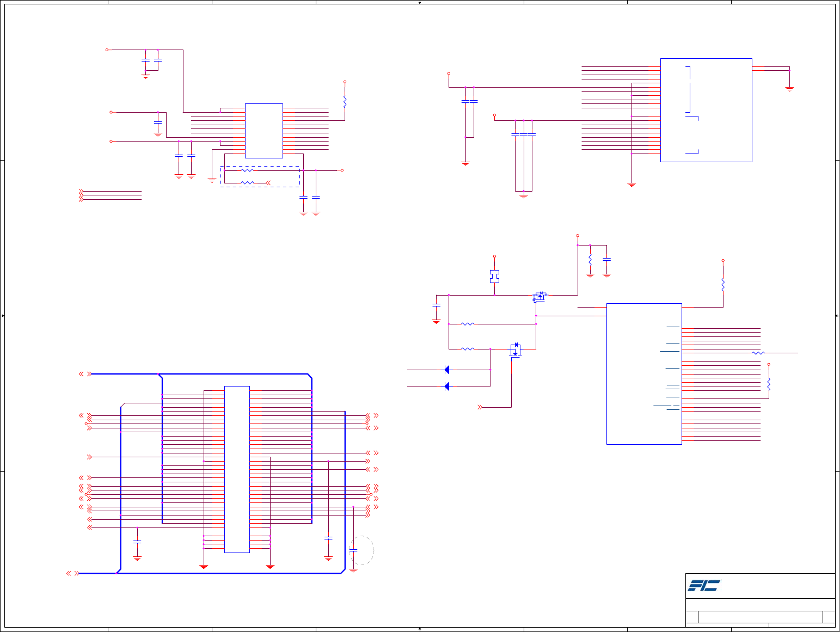Screen dimensions: 840x632
Task: Click the capacitor inside the dashed circle
Action: pyautogui.click(x=353, y=550)
